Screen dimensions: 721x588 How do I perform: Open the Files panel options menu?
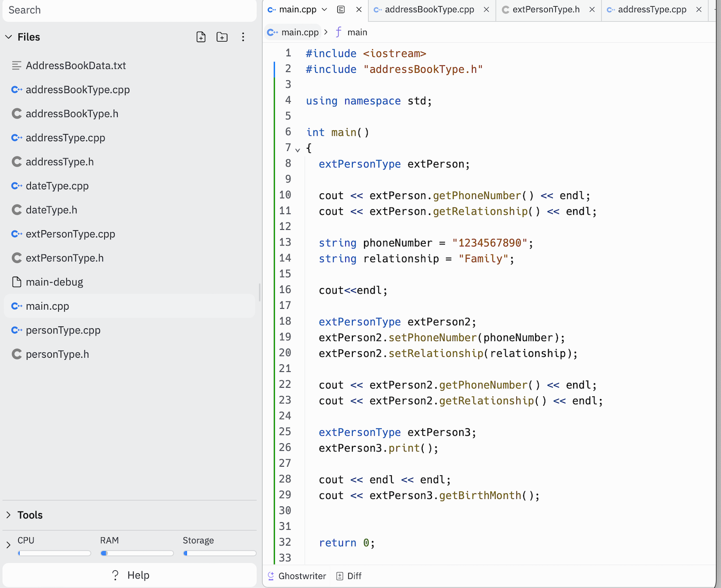(x=243, y=36)
